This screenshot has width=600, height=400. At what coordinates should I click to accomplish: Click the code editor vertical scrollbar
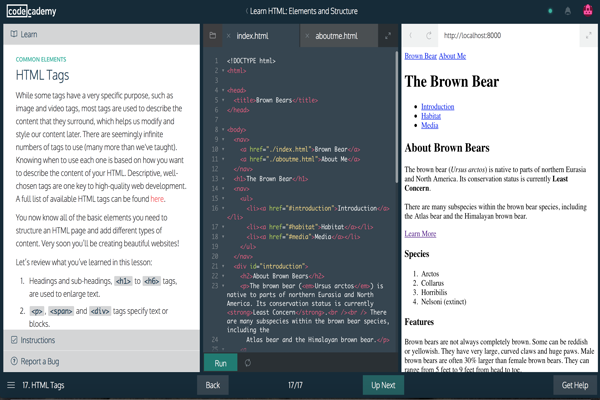(396, 117)
